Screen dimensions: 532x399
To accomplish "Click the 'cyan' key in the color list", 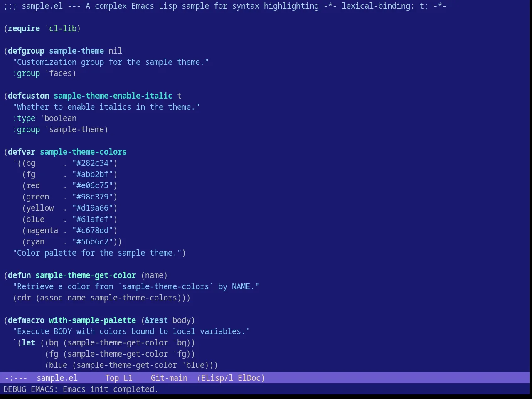I will click(35, 241).
